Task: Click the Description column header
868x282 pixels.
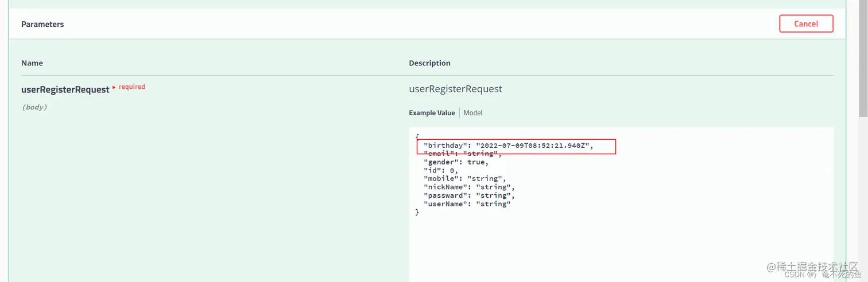Action: (x=429, y=63)
